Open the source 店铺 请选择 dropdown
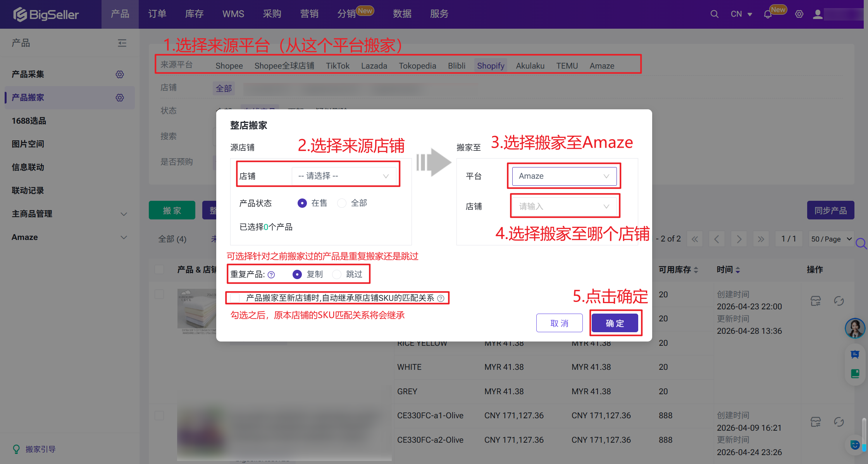 tap(344, 176)
